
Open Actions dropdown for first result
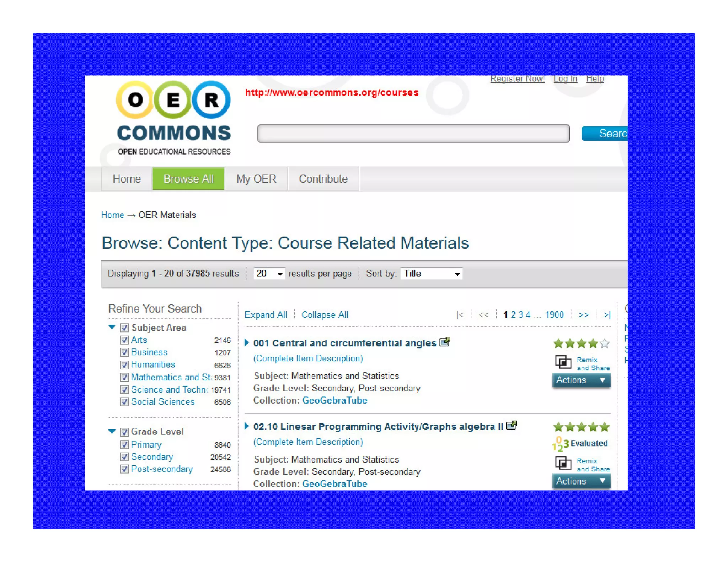pyautogui.click(x=581, y=380)
